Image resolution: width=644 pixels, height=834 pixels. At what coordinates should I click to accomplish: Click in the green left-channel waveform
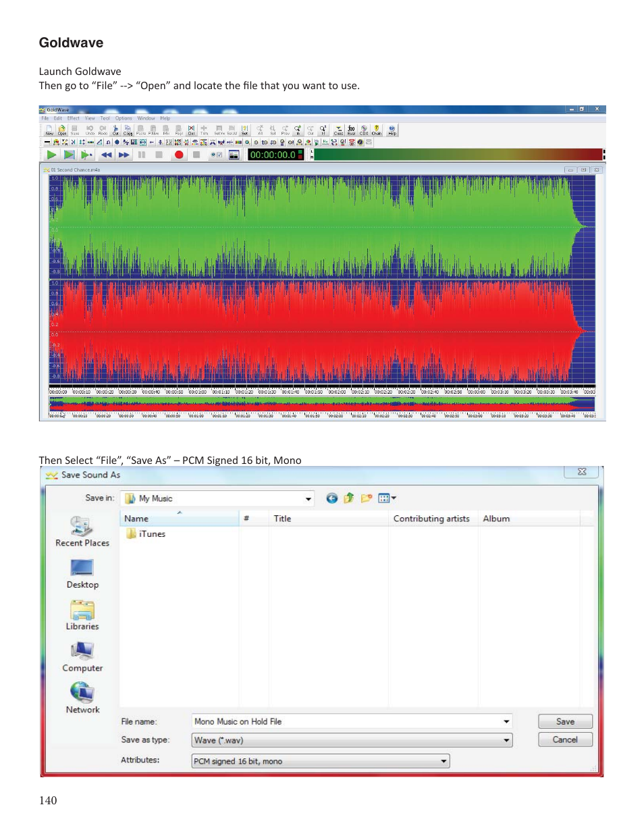pos(322,228)
